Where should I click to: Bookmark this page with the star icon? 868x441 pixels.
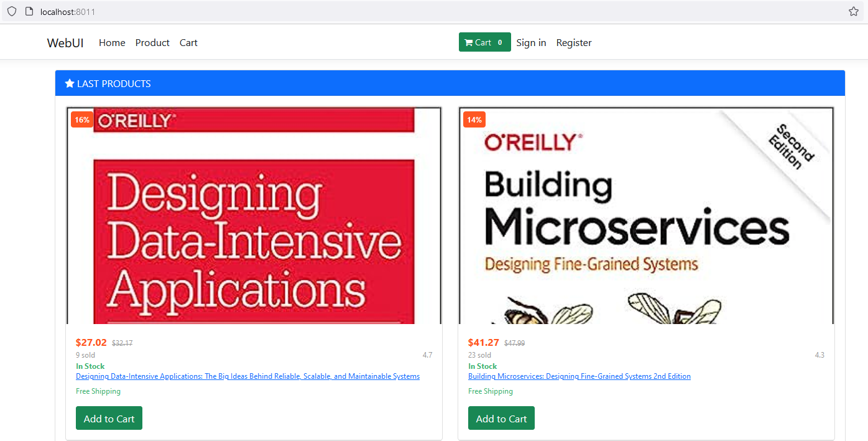[x=854, y=11]
